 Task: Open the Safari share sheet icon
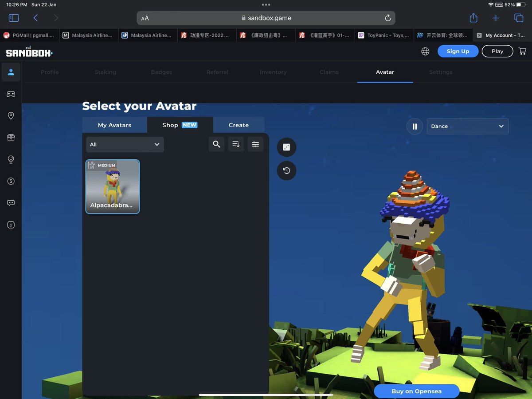(x=473, y=18)
